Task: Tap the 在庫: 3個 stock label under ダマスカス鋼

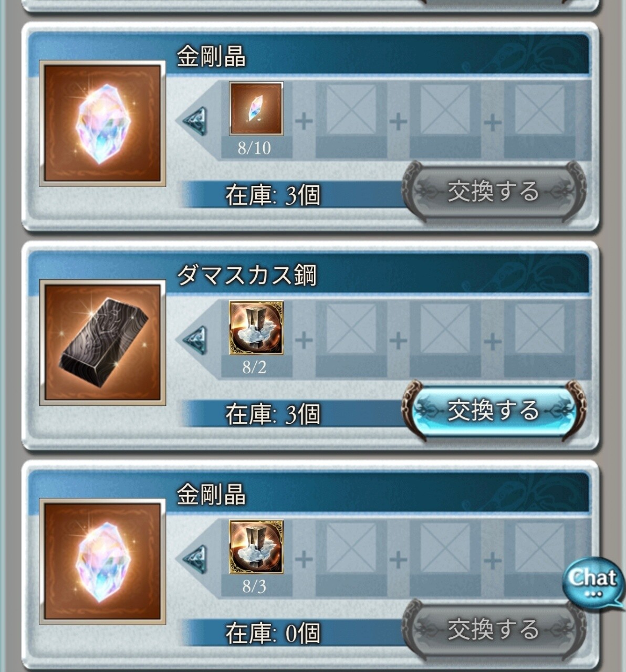Action: point(273,414)
